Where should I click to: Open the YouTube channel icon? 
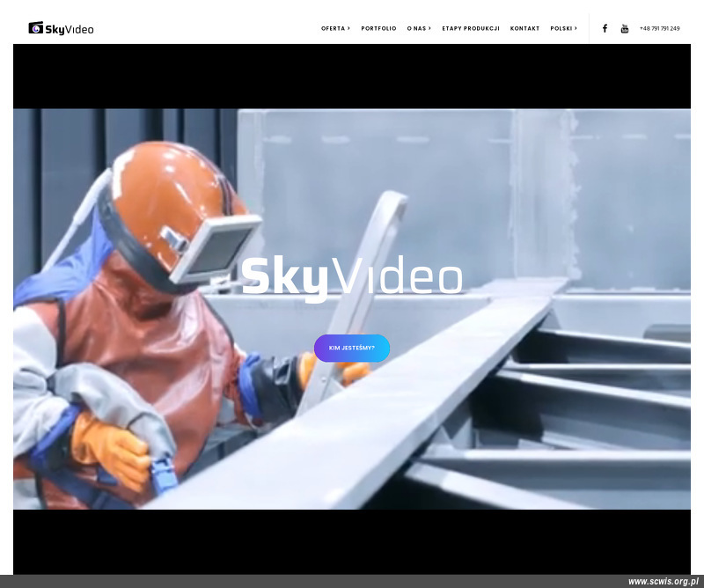[625, 28]
